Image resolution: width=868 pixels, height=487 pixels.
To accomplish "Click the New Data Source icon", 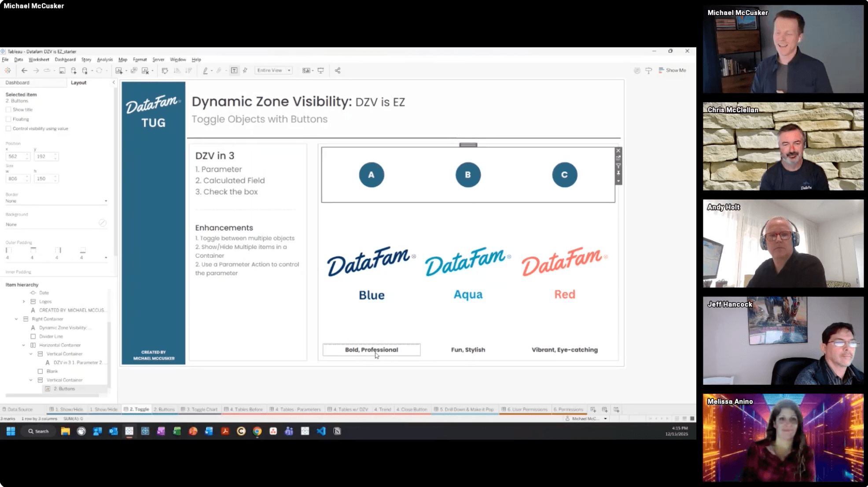I will click(x=74, y=70).
